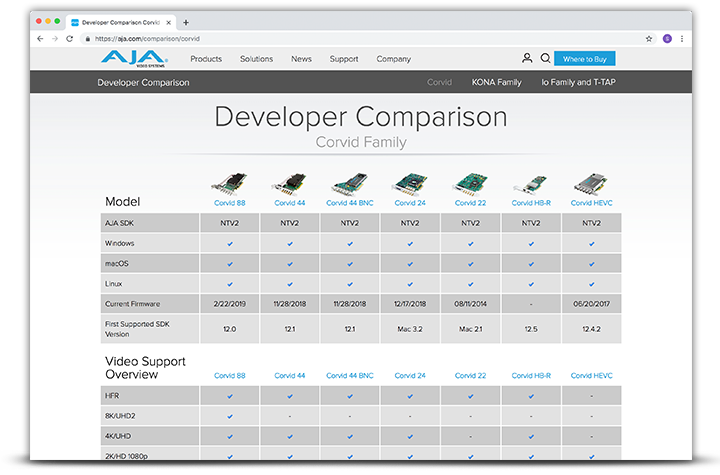Open a new browser tab
720x475 pixels.
click(186, 22)
